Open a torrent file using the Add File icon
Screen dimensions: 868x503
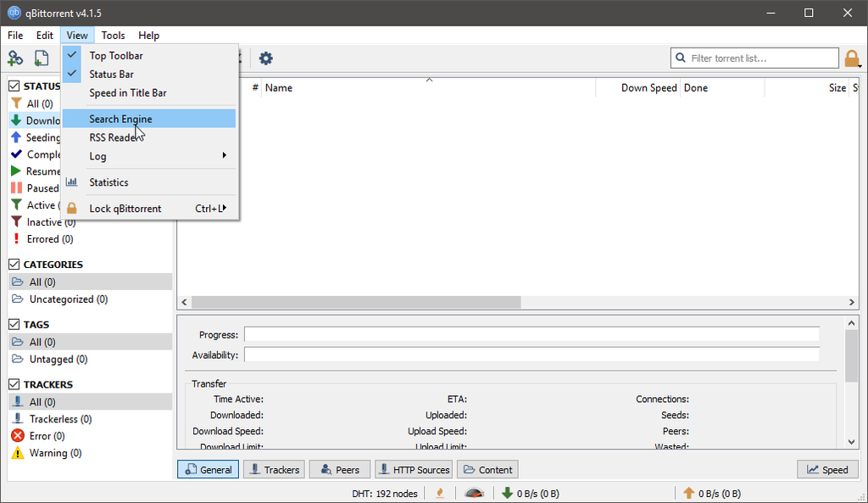pyautogui.click(x=42, y=58)
